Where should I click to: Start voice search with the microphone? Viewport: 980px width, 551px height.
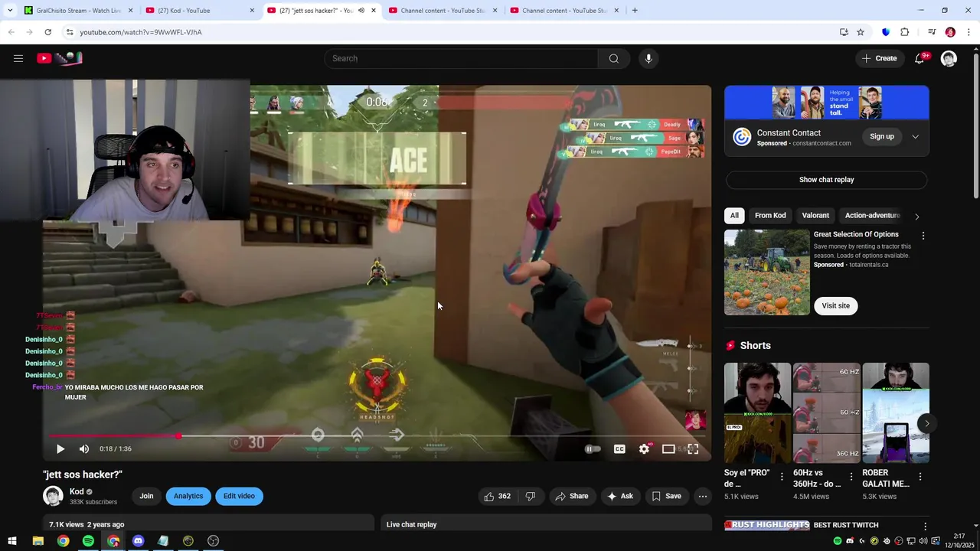coord(648,58)
